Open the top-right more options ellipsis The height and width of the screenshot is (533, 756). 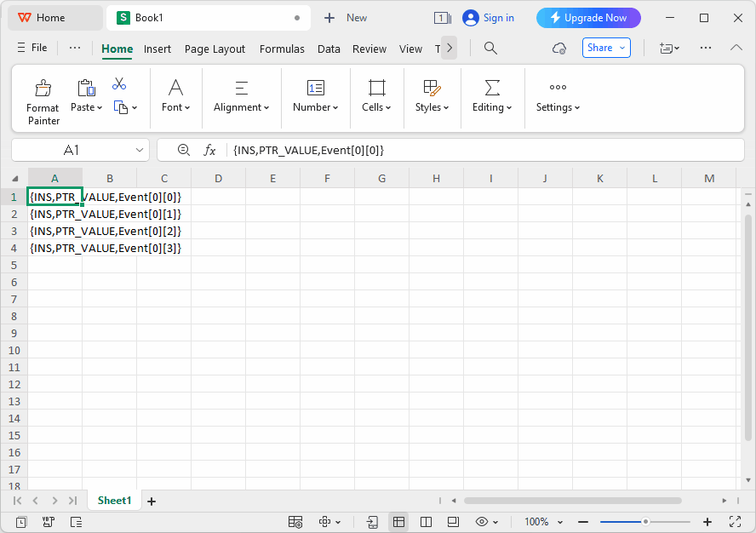[x=706, y=48]
